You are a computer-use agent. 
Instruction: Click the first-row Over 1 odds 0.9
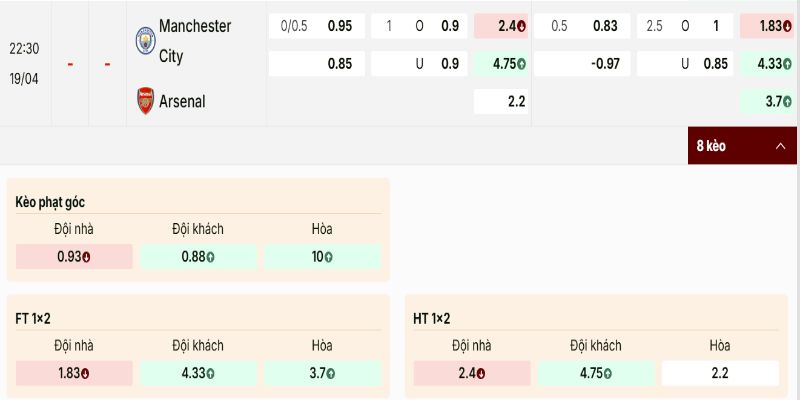pos(418,26)
